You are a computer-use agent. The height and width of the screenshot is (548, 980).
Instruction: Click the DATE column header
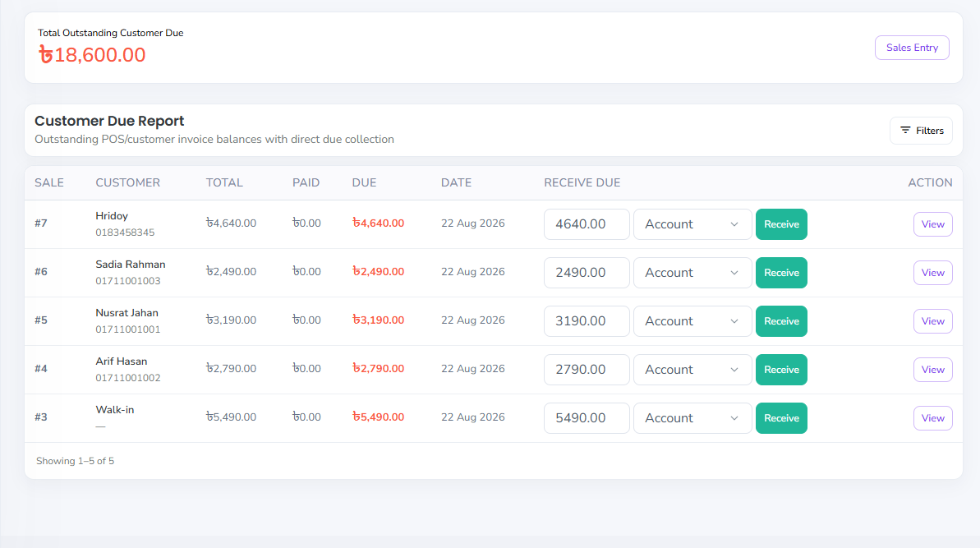coord(456,182)
